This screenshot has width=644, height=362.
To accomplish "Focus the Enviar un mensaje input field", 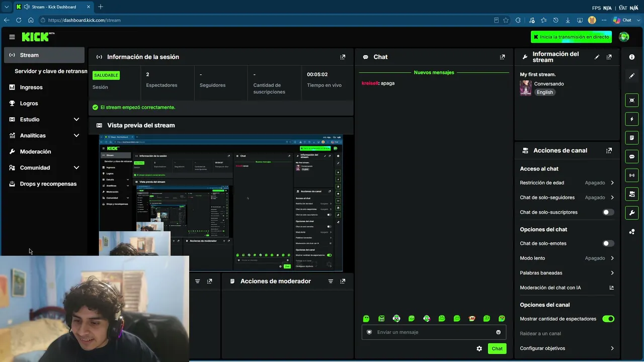I will pos(434,332).
